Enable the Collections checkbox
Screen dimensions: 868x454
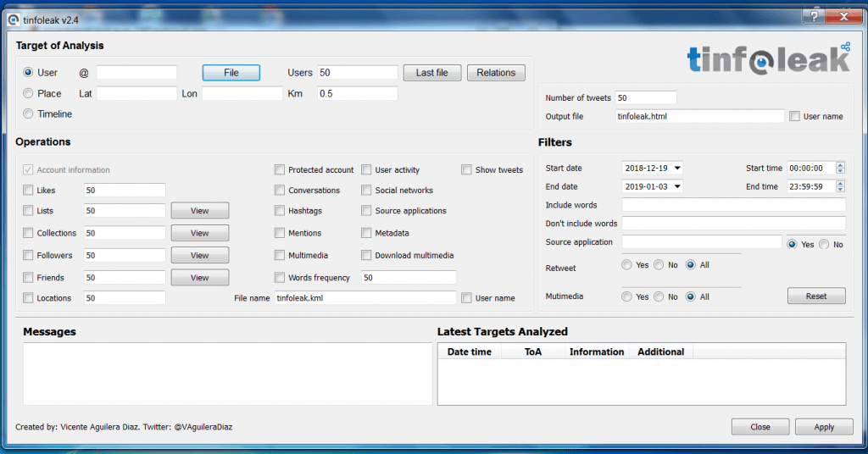pos(28,233)
